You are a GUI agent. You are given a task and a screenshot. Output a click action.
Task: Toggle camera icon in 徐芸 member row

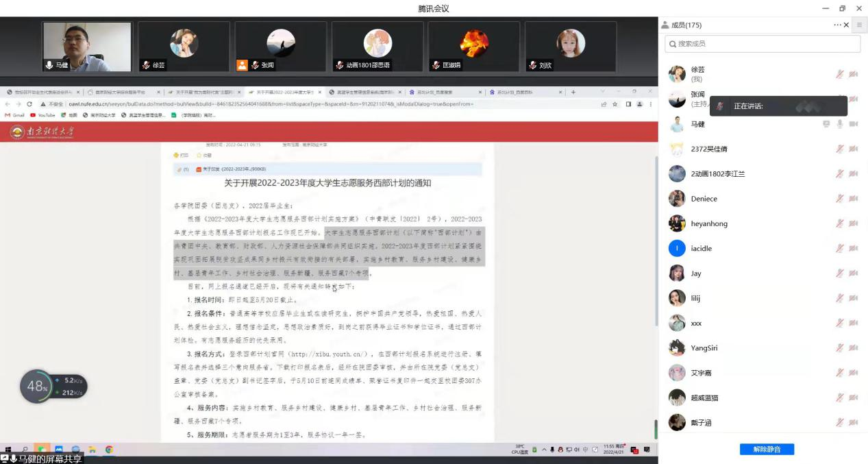click(854, 74)
